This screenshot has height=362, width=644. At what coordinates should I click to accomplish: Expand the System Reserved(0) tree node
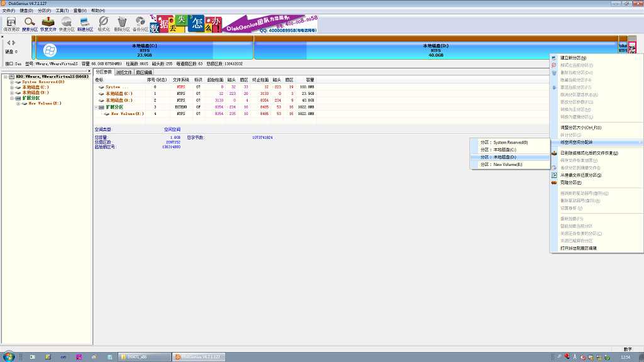(x=12, y=82)
